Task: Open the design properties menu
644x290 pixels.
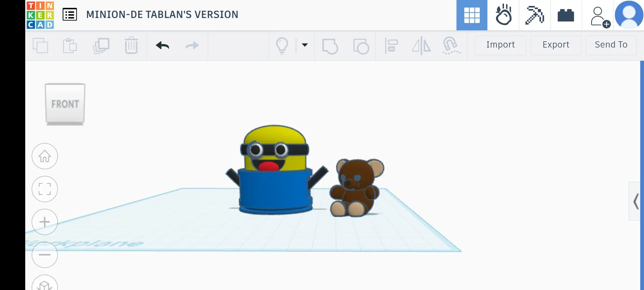Action: pyautogui.click(x=69, y=15)
